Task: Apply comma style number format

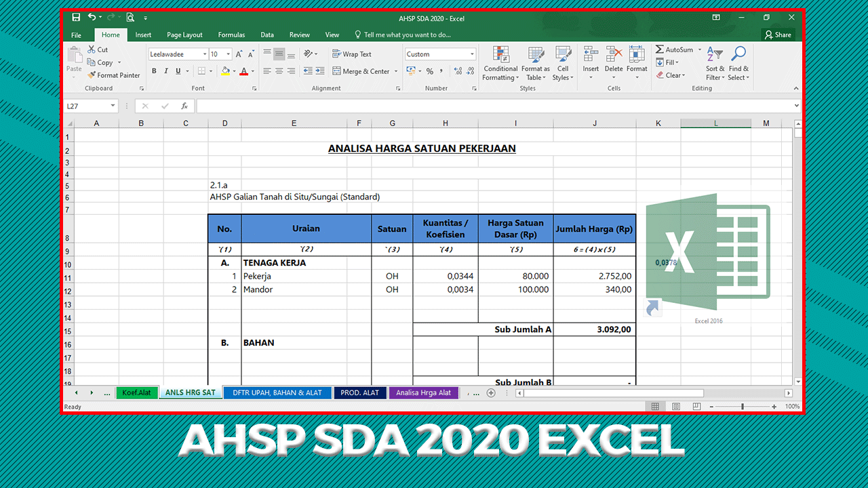Action: pyautogui.click(x=442, y=71)
